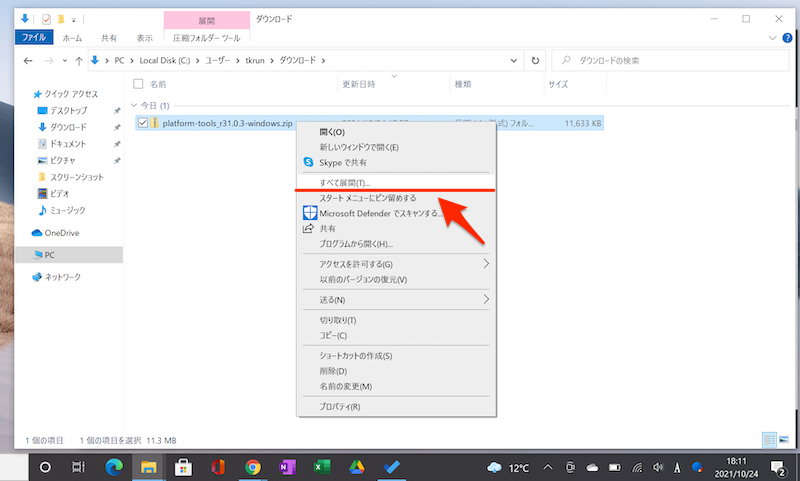Expand the 送る submenu arrow
The width and height of the screenshot is (800, 481).
click(487, 299)
